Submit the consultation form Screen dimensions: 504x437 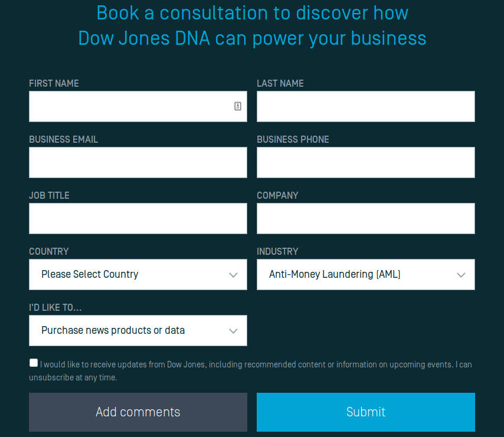[366, 412]
